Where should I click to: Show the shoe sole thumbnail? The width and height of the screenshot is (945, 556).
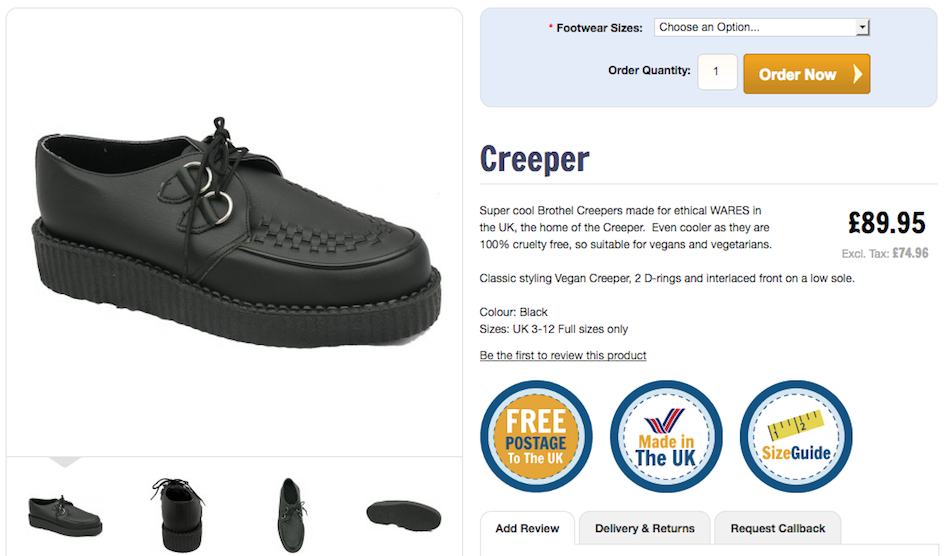tap(404, 516)
